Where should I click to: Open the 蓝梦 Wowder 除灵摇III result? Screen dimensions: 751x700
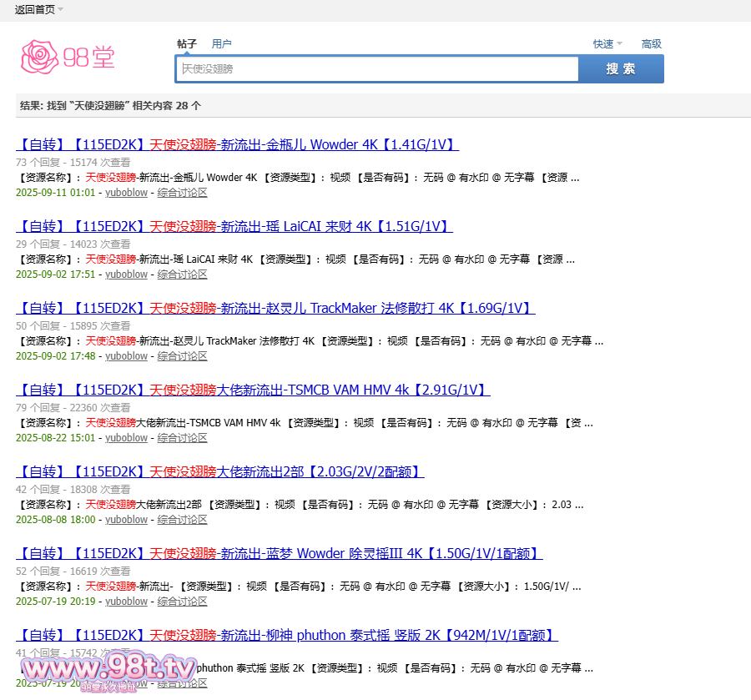click(279, 553)
